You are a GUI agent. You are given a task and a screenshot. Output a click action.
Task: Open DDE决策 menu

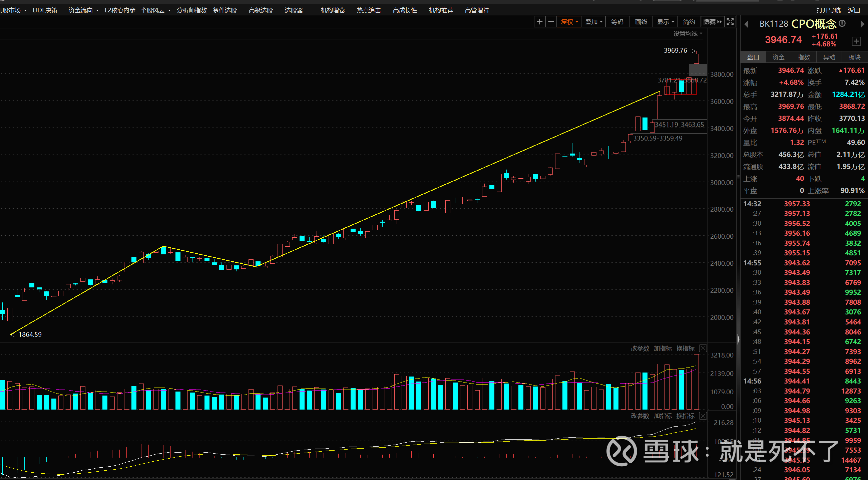tap(45, 10)
